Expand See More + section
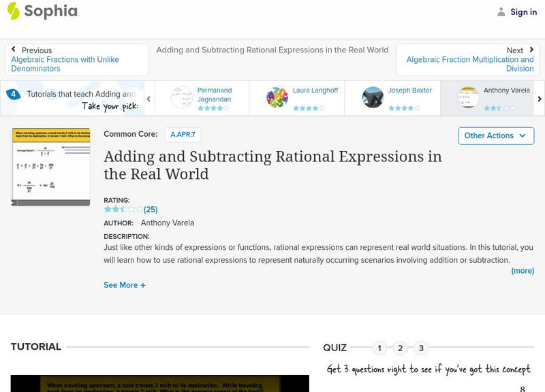This screenshot has width=545, height=392. click(x=125, y=285)
